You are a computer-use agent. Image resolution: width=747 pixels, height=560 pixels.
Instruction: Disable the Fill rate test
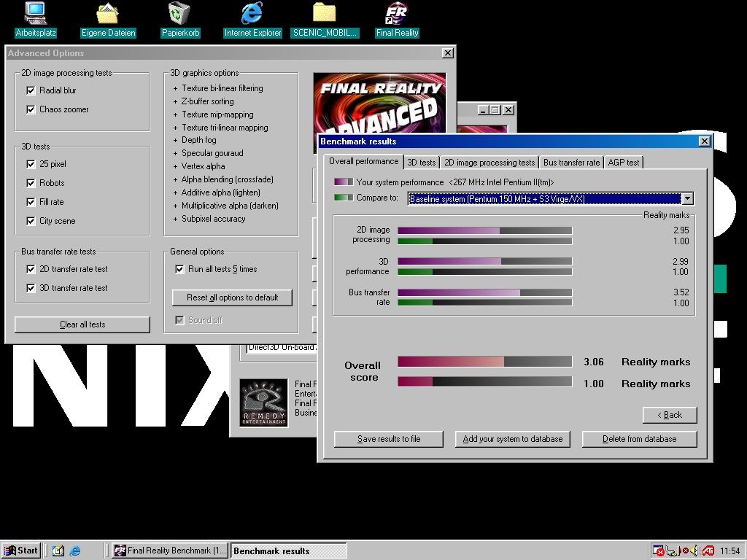(x=31, y=203)
